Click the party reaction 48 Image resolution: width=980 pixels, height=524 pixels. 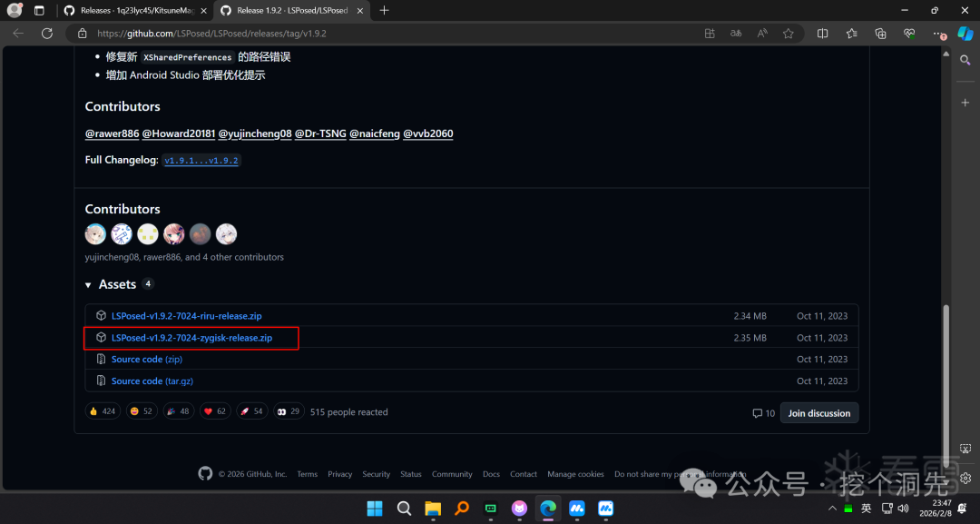point(178,411)
